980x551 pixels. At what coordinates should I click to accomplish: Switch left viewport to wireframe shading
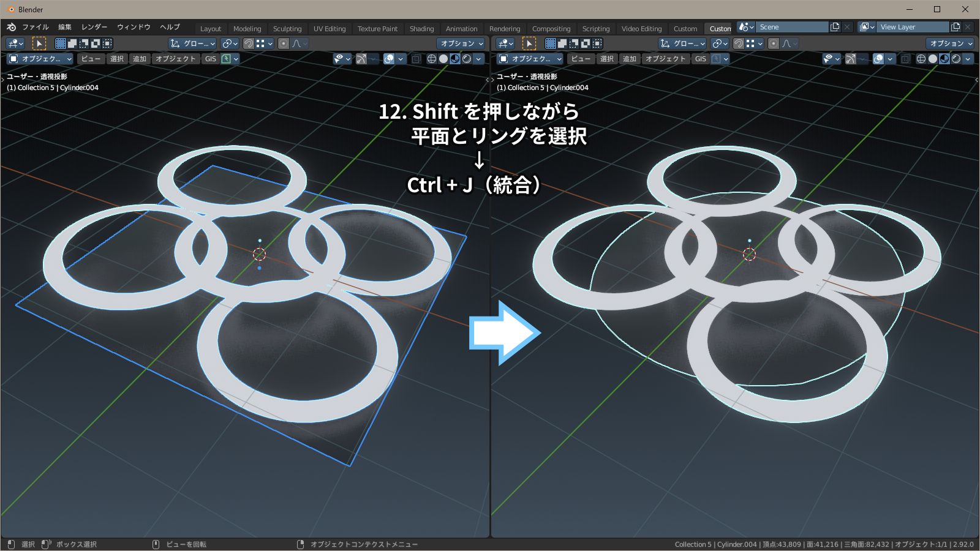[431, 59]
